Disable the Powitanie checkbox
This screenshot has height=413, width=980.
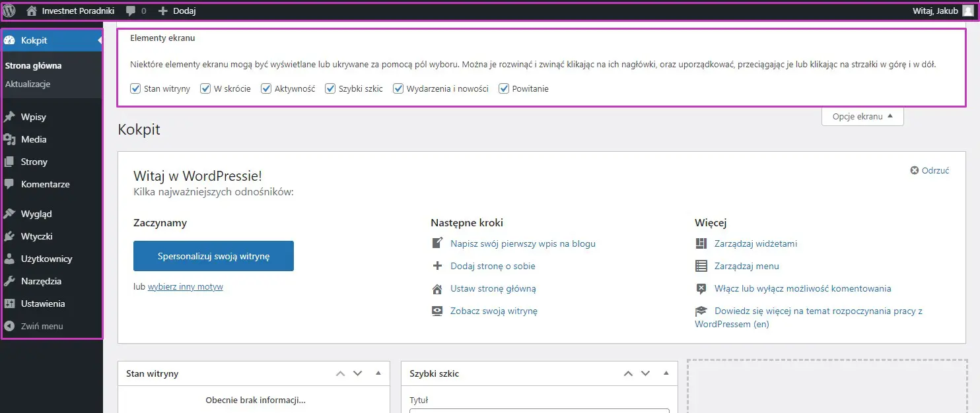tap(504, 88)
